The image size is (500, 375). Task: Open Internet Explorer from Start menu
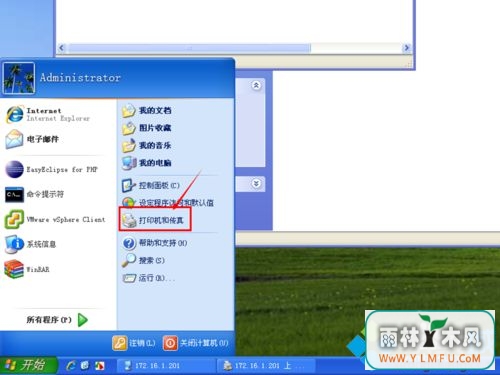pos(48,114)
